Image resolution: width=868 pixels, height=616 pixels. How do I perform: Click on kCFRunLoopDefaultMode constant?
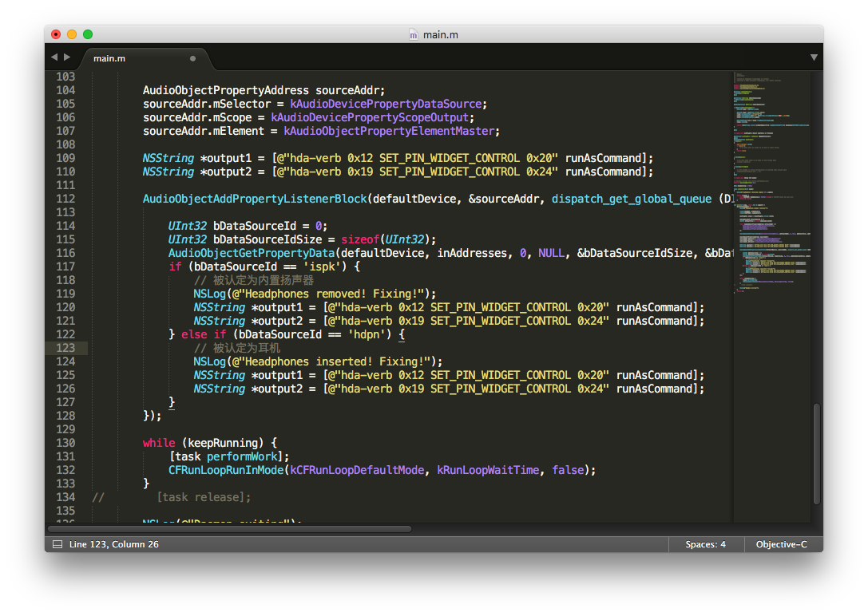point(357,470)
